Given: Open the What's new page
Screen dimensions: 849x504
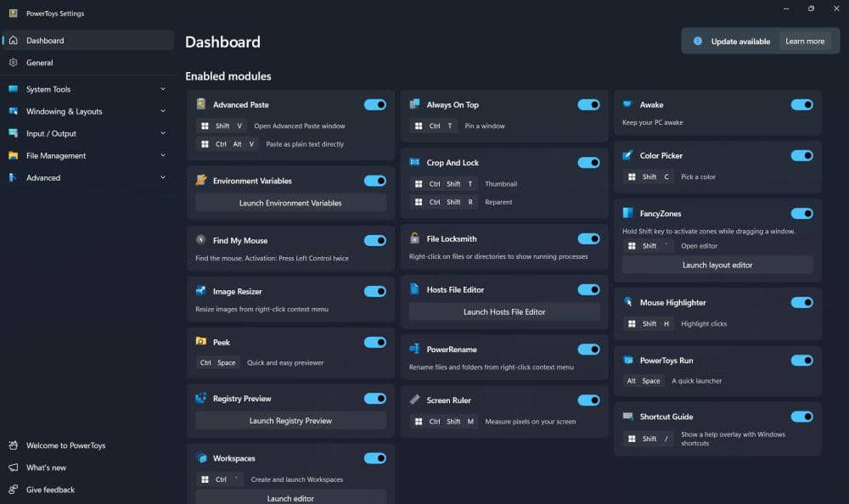Looking at the screenshot, I should click(x=46, y=468).
